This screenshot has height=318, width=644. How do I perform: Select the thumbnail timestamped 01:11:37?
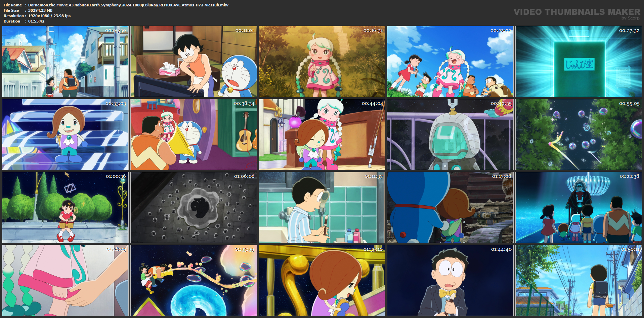pyautogui.click(x=322, y=207)
